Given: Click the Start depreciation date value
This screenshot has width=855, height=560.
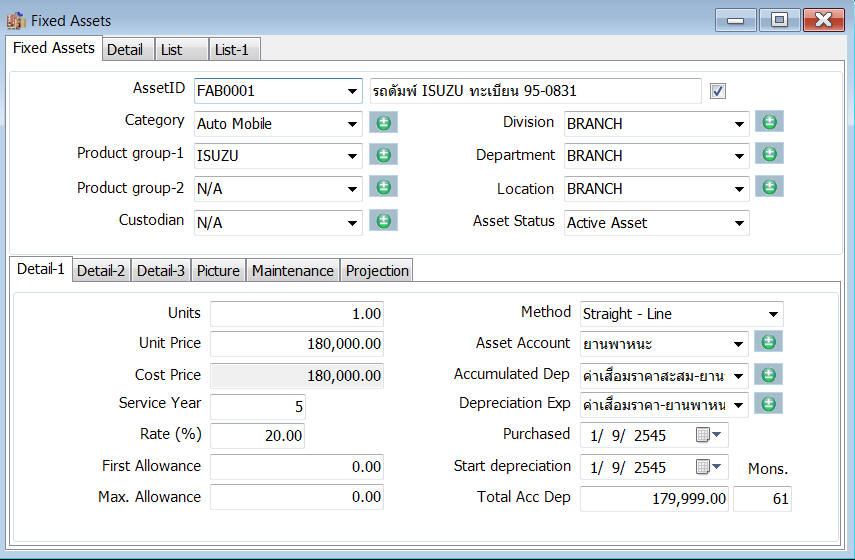Looking at the screenshot, I should click(x=628, y=468).
